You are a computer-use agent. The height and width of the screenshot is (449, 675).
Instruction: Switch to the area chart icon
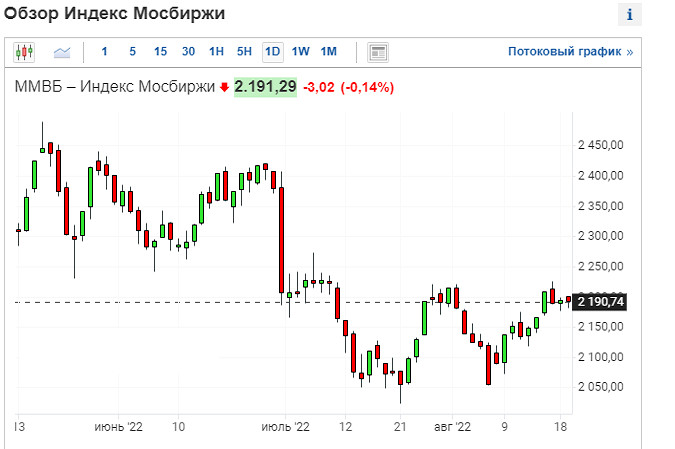[x=62, y=52]
